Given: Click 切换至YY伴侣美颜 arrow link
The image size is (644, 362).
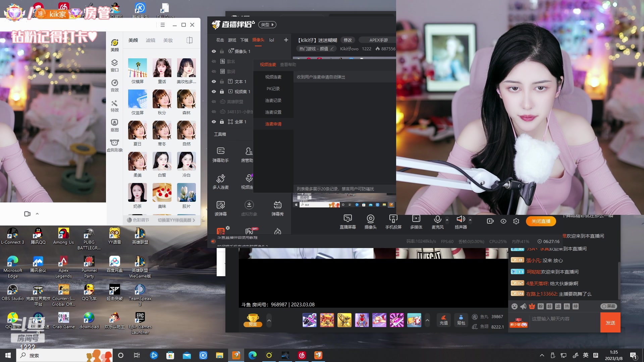Looking at the screenshot, I should click(176, 220).
